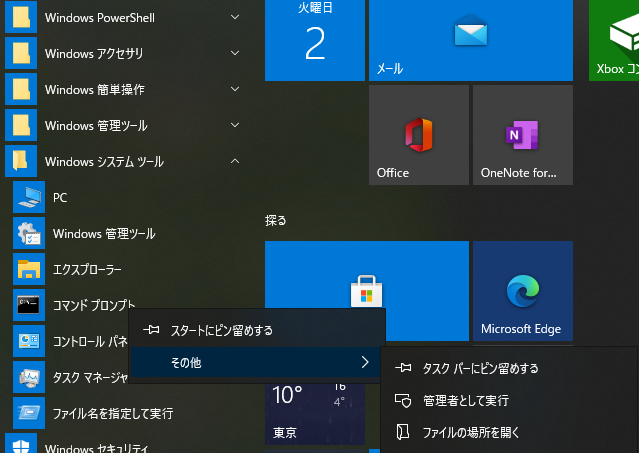Click pin icon beside タスク バーにピン留めする

tap(403, 368)
